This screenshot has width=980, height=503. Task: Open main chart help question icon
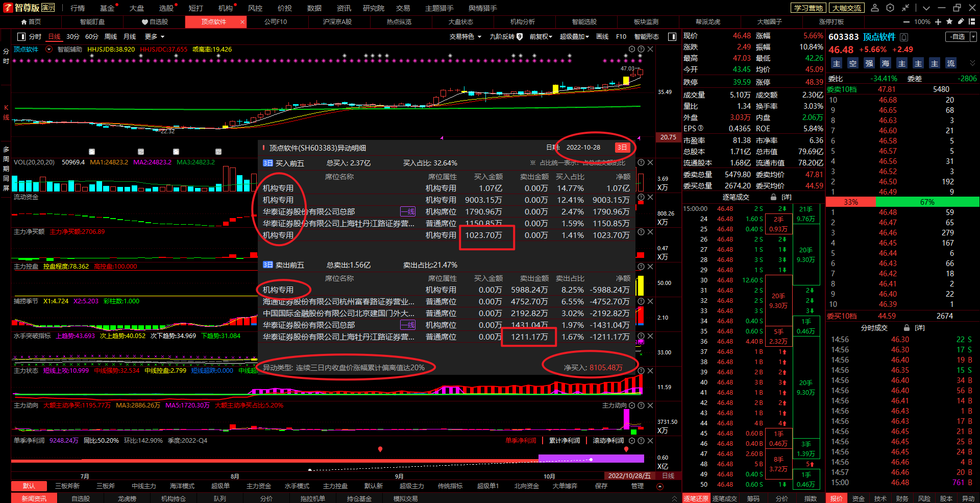(641, 50)
